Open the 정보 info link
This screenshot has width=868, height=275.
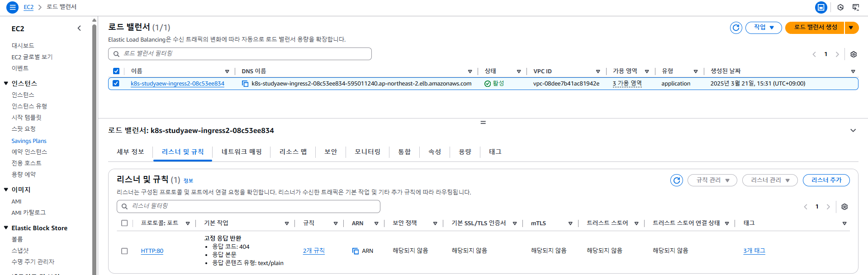[188, 180]
